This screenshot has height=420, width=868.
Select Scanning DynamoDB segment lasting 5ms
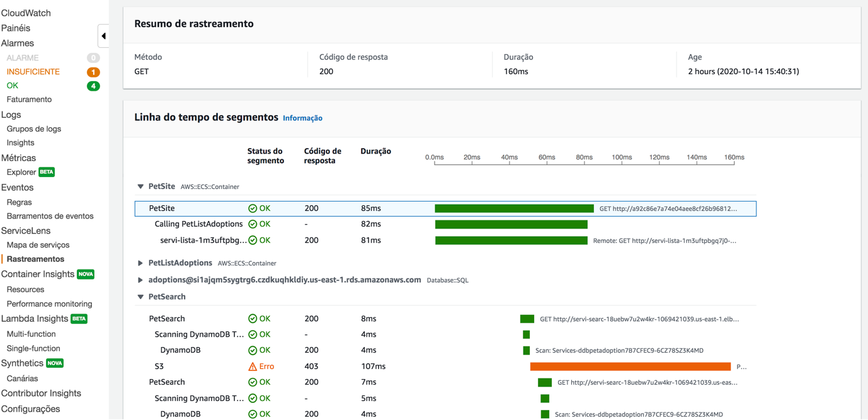pyautogui.click(x=199, y=398)
